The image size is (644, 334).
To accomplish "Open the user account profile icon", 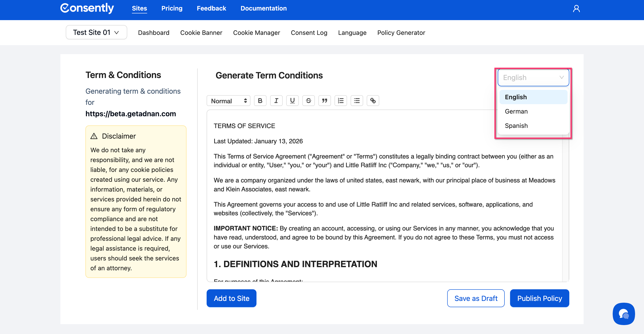I will [x=576, y=9].
